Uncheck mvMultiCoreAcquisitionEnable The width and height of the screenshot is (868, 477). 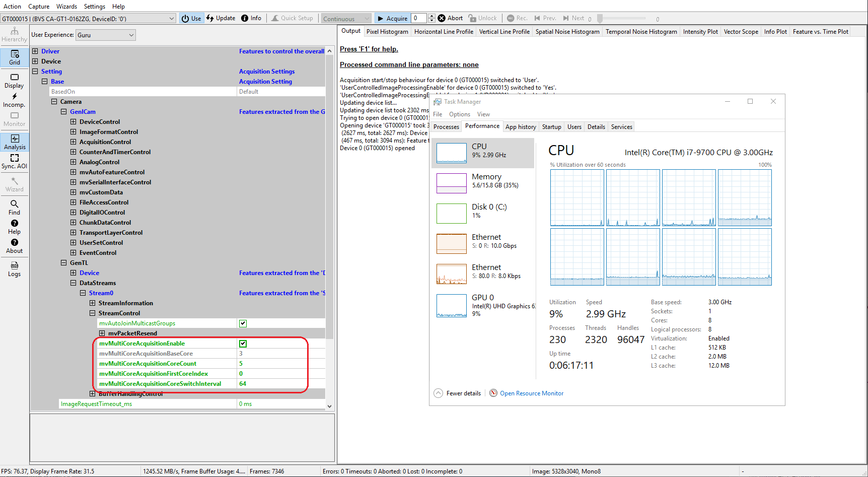243,343
